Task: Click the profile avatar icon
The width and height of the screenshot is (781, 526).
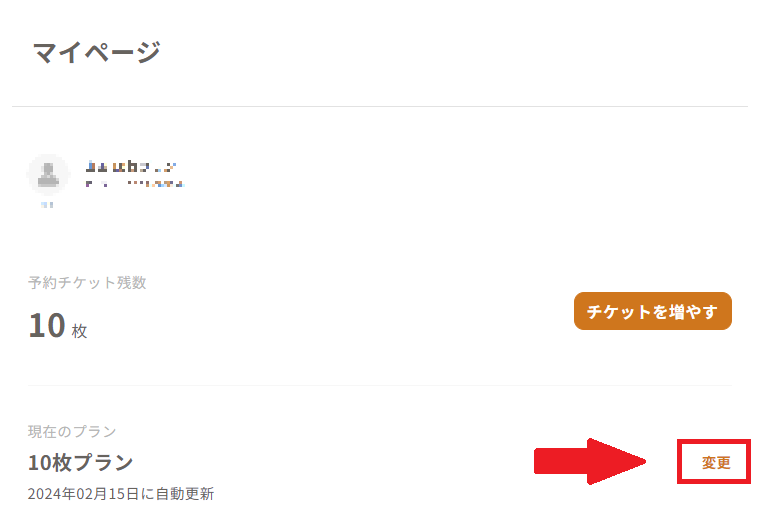Action: [48, 174]
